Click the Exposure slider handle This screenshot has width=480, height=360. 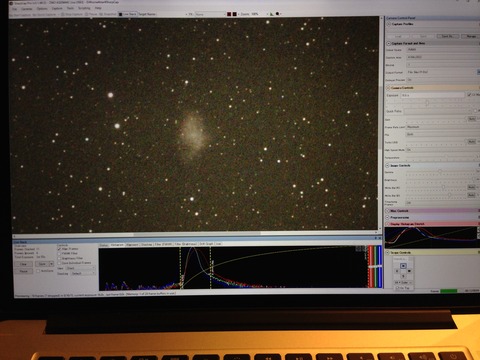tap(427, 103)
